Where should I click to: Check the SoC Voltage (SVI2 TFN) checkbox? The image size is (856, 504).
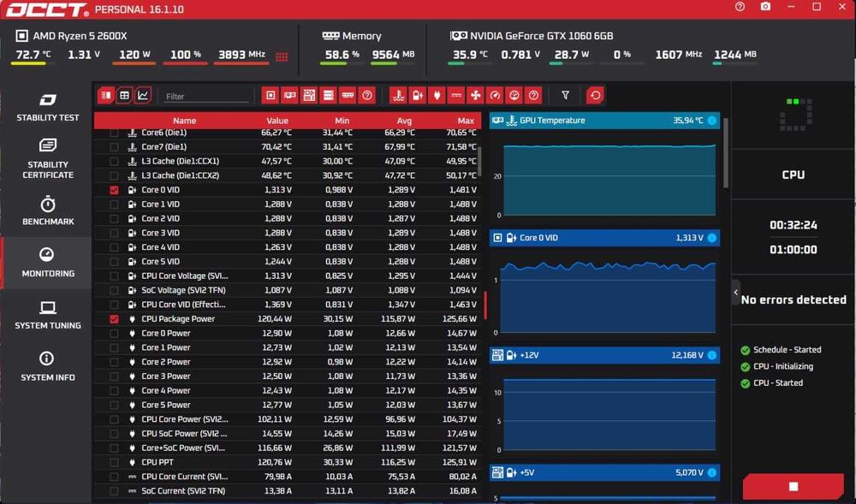point(114,290)
